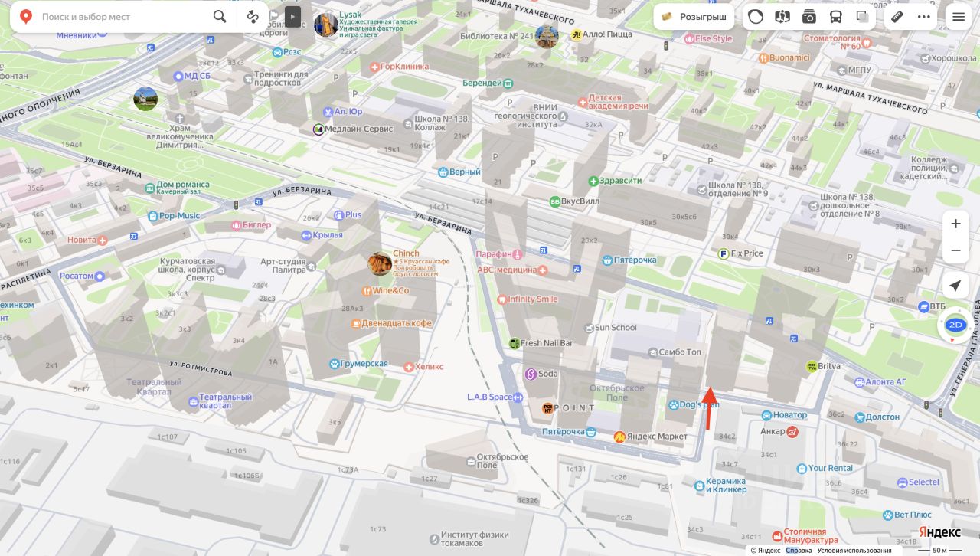Select the Britva barbershop icon
This screenshot has height=556, width=980.
click(x=812, y=366)
